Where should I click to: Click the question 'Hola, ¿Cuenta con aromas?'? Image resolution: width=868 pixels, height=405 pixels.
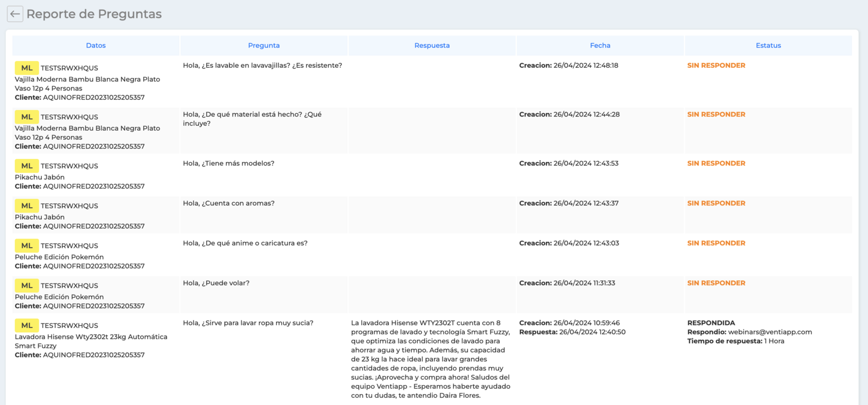[x=228, y=203]
